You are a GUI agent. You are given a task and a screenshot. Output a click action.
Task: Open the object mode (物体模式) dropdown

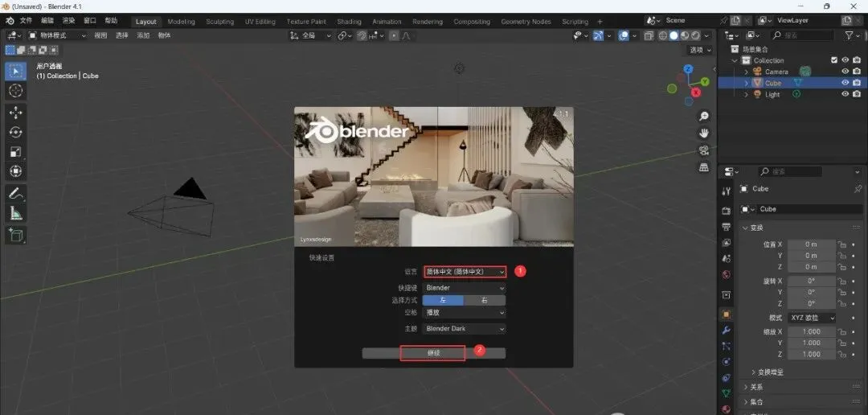(58, 35)
